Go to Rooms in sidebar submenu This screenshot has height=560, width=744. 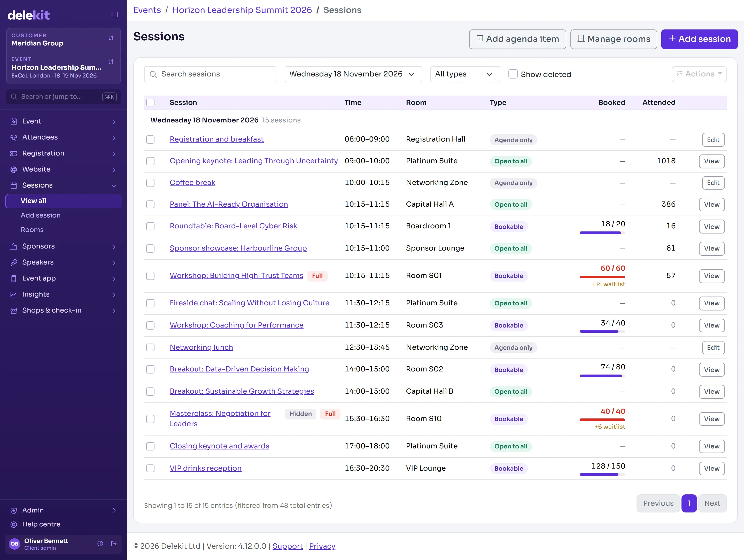click(32, 230)
